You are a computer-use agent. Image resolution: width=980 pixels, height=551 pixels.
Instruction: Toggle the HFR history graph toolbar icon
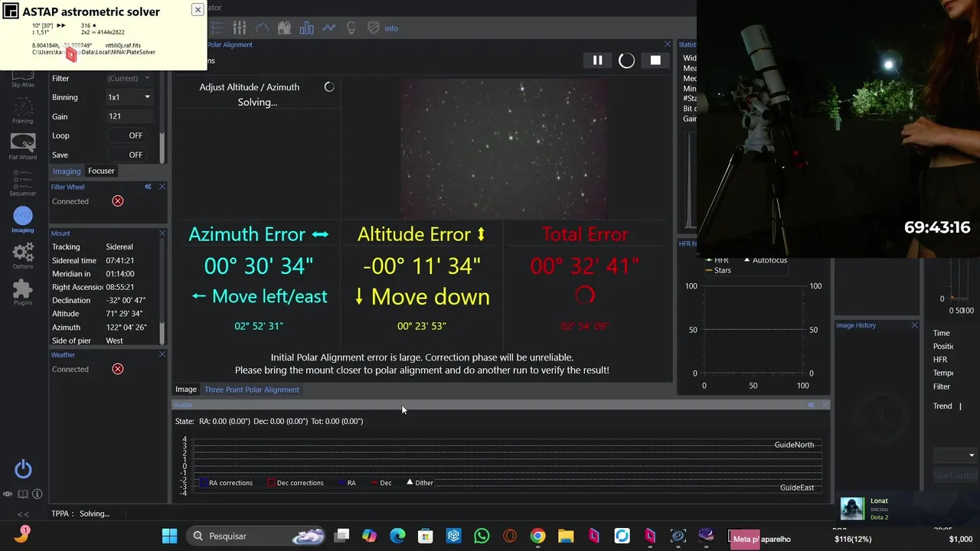pyautogui.click(x=329, y=28)
